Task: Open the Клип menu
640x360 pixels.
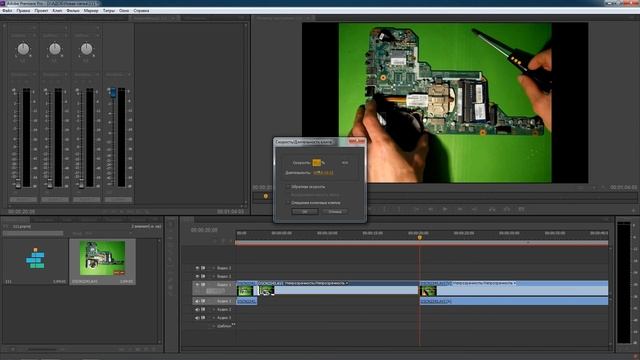Action: [x=57, y=11]
